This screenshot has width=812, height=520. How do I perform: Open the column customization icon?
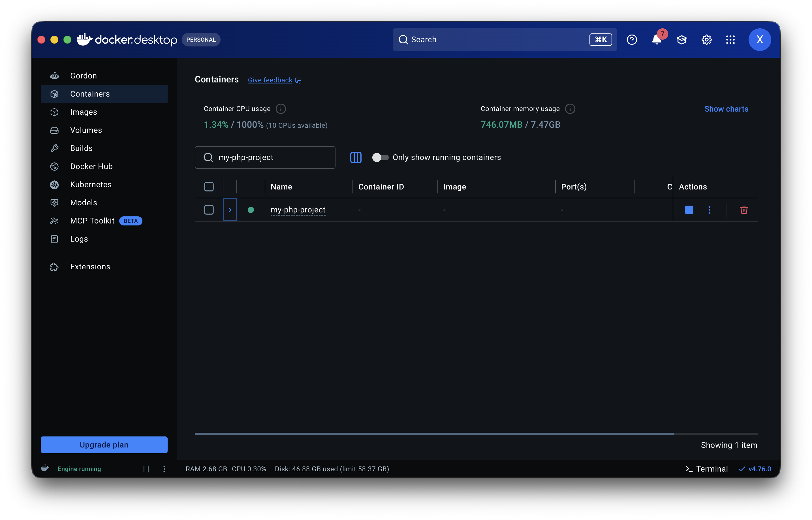click(x=356, y=157)
